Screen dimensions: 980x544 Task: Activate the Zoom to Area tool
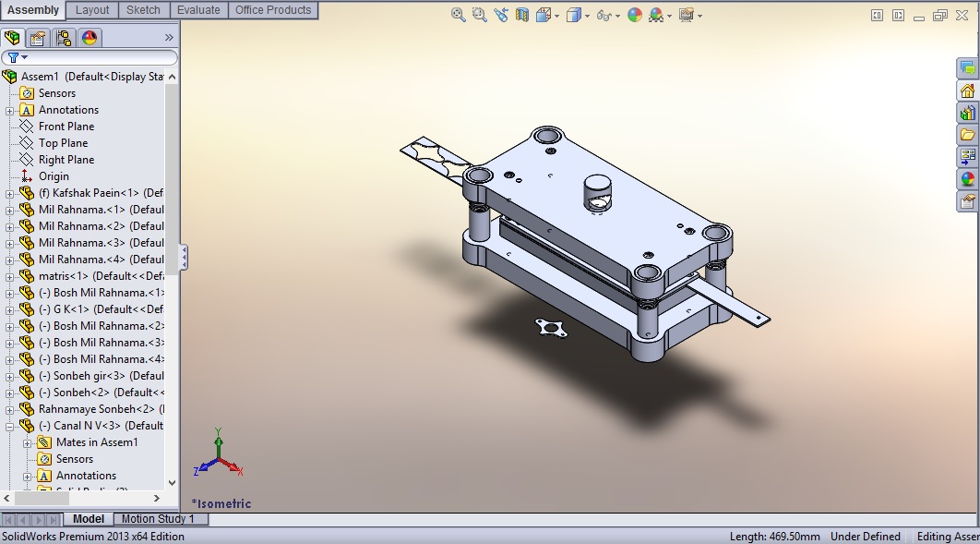(479, 15)
